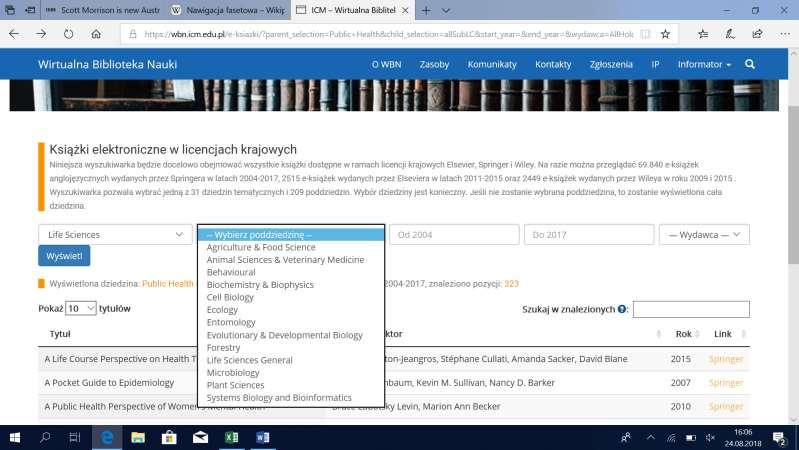This screenshot has width=799, height=450.
Task: Open Microsoft Store from taskbar
Action: pyautogui.click(x=169, y=437)
